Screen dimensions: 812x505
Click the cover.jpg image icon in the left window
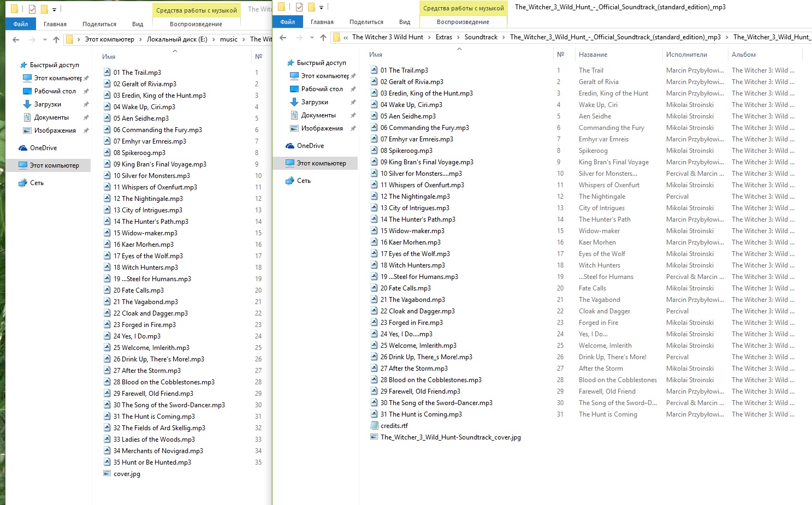(107, 474)
